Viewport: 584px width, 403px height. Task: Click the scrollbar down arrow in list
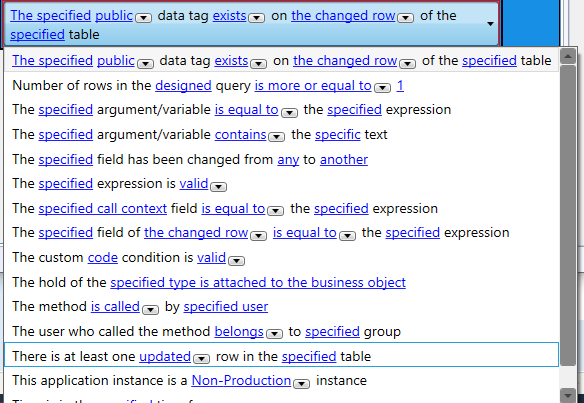[x=568, y=395]
